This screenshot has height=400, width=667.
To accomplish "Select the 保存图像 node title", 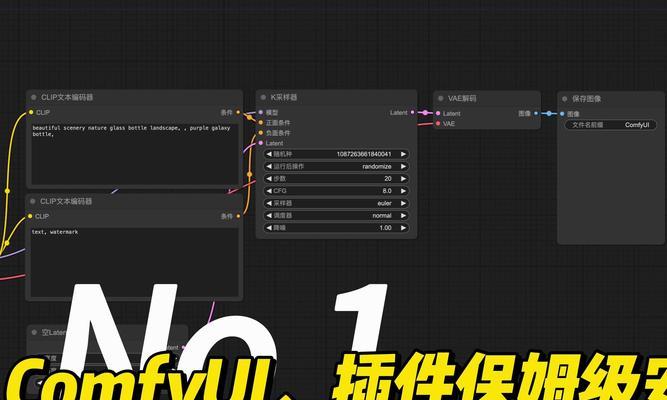I will click(x=586, y=99).
